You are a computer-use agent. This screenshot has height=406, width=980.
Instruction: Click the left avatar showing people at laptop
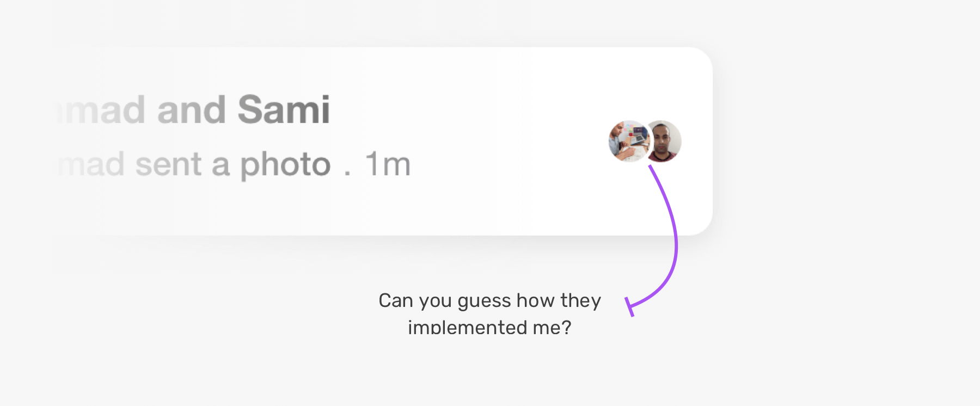(629, 141)
